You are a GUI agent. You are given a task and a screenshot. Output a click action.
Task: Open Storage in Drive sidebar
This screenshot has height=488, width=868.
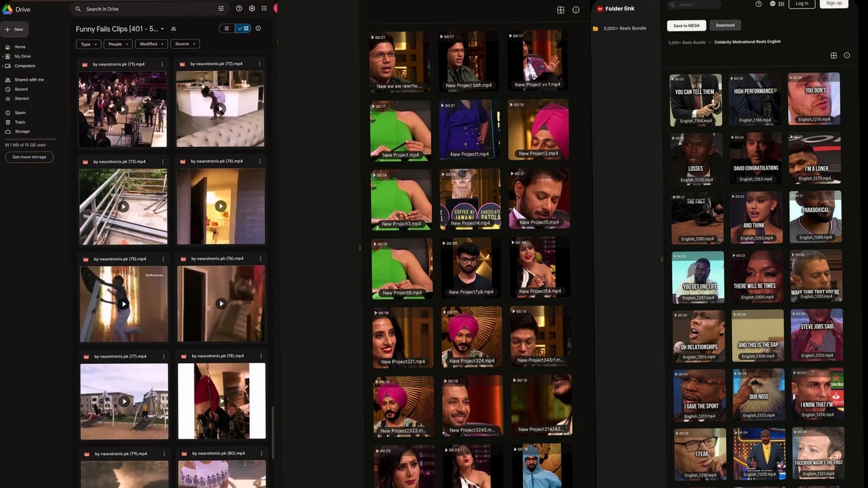coord(18,131)
